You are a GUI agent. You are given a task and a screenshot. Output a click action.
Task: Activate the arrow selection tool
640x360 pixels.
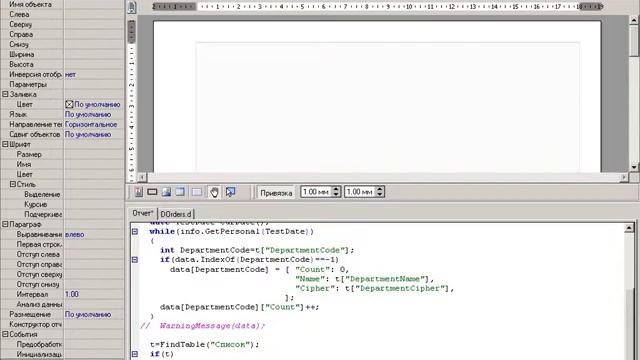click(231, 192)
